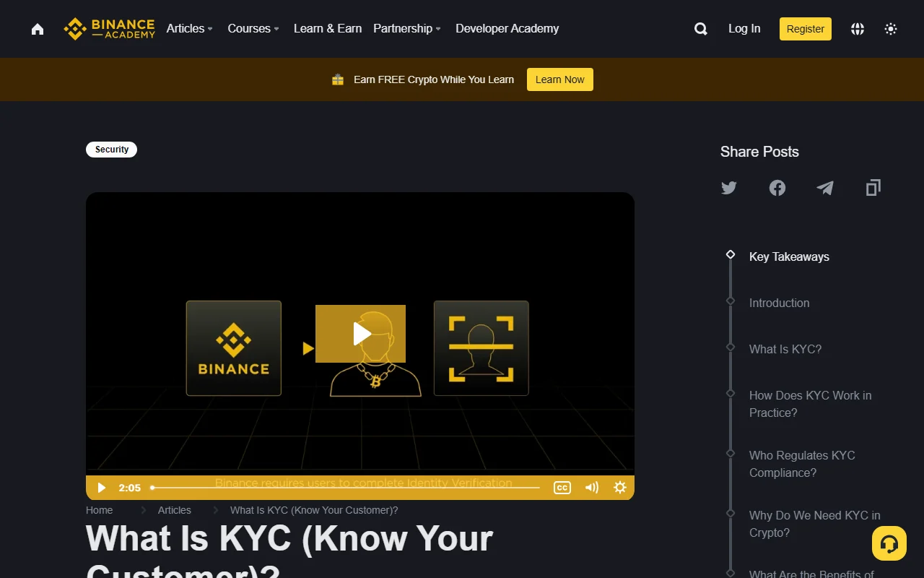Screen dimensions: 924x578
Task: Click the current breadcrumb What Is KYC (Know Your Customer)?
Action: (x=314, y=510)
